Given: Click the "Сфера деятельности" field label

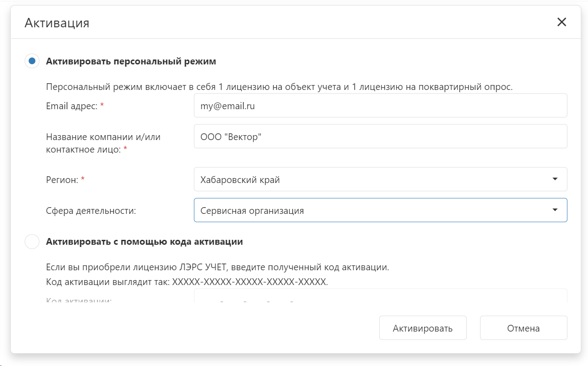Looking at the screenshot, I should click(91, 211).
